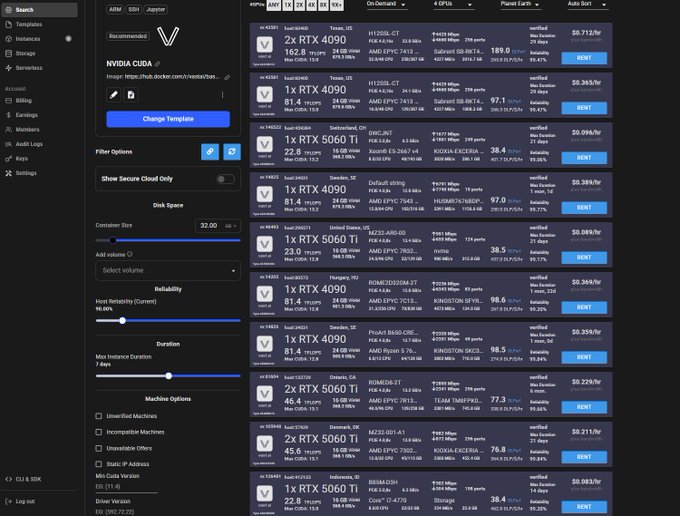
Task: Open the Planet Earth region dropdown
Action: [520, 4]
